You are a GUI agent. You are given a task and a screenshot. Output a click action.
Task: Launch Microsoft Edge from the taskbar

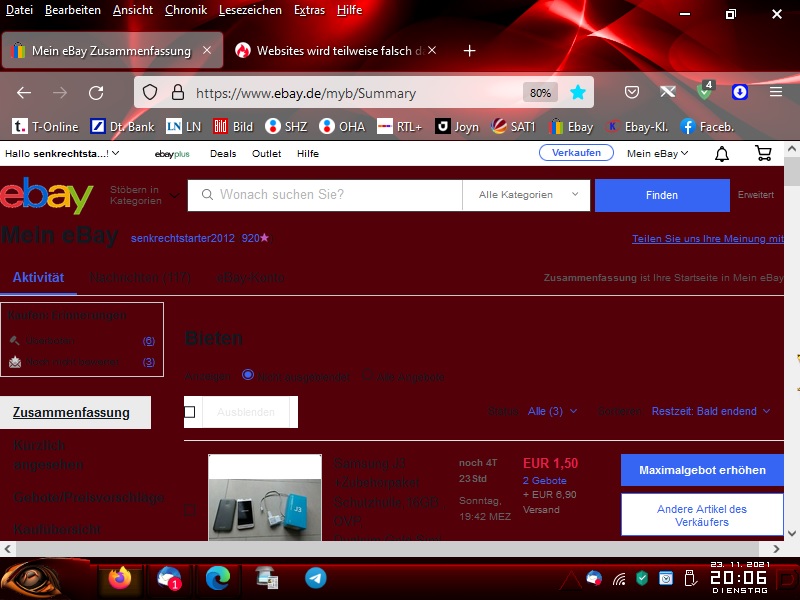(217, 578)
